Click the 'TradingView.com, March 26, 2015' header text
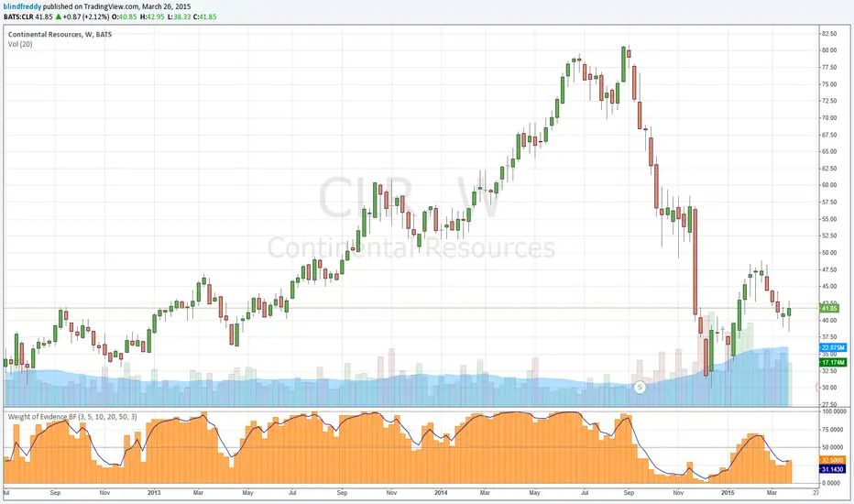The width and height of the screenshot is (854, 504). coord(137,6)
